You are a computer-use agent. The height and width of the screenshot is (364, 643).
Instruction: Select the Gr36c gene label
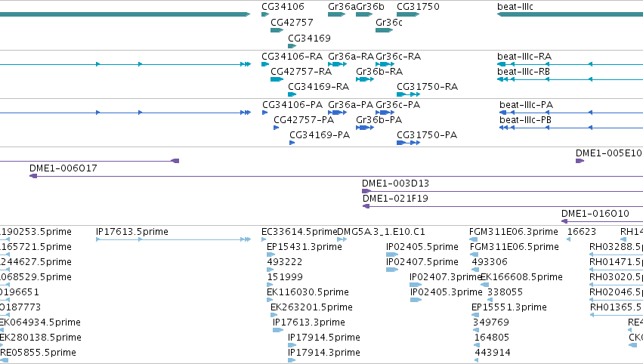[389, 22]
